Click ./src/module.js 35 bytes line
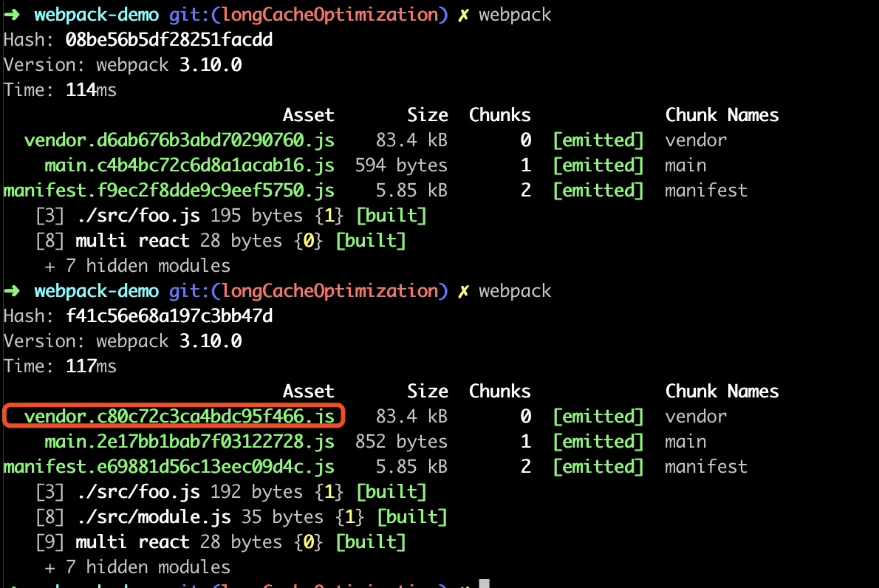 tap(242, 517)
